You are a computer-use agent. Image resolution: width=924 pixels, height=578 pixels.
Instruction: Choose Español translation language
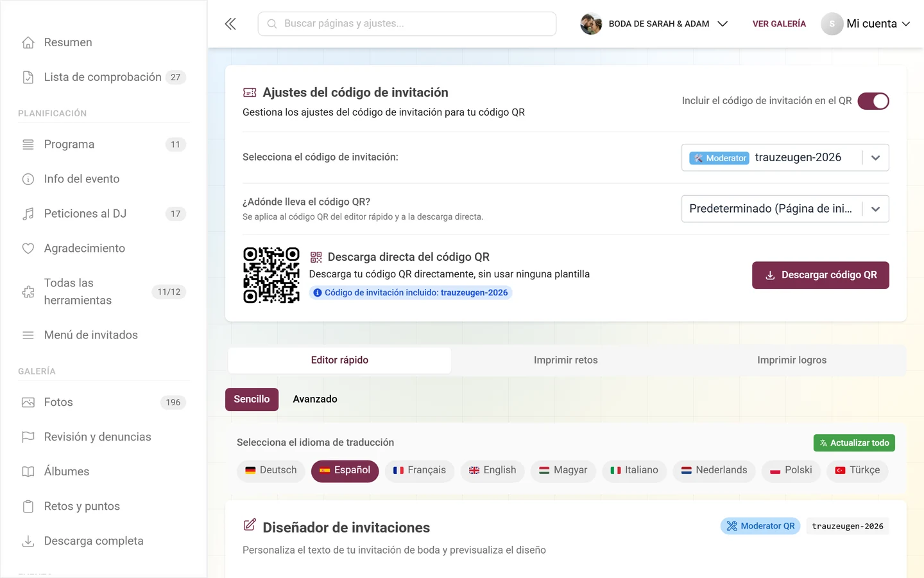click(345, 471)
